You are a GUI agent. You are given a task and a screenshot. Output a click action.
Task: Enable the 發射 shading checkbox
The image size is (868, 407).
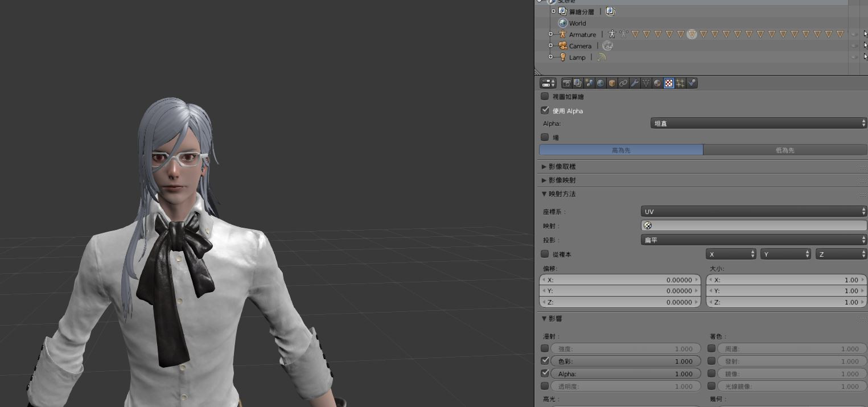pyautogui.click(x=711, y=361)
